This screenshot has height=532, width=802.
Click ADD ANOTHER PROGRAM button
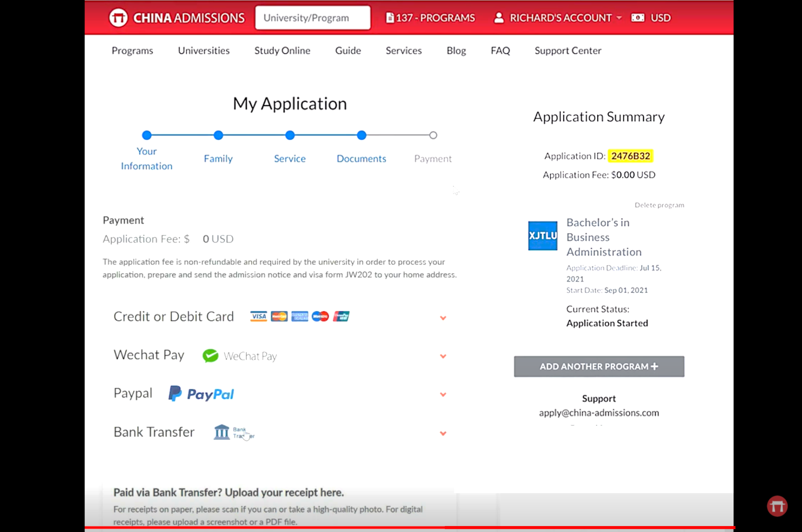click(x=598, y=366)
